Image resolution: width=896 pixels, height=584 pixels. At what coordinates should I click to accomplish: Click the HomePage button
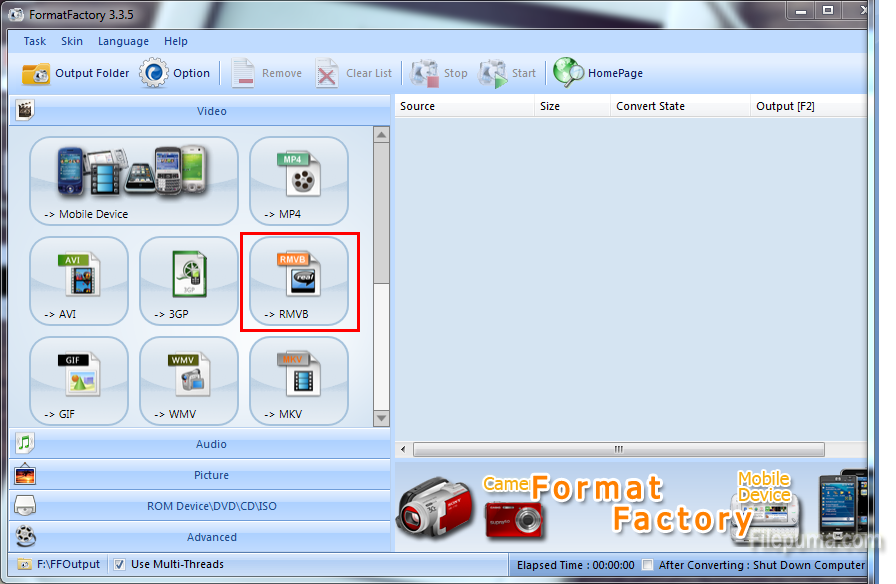point(599,73)
